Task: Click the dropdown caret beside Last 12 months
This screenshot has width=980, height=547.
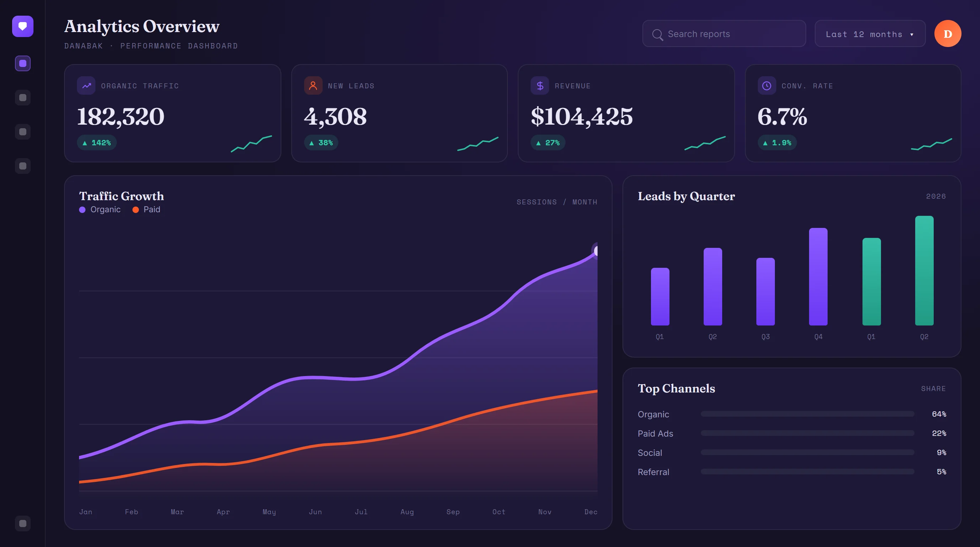Action: pyautogui.click(x=912, y=35)
